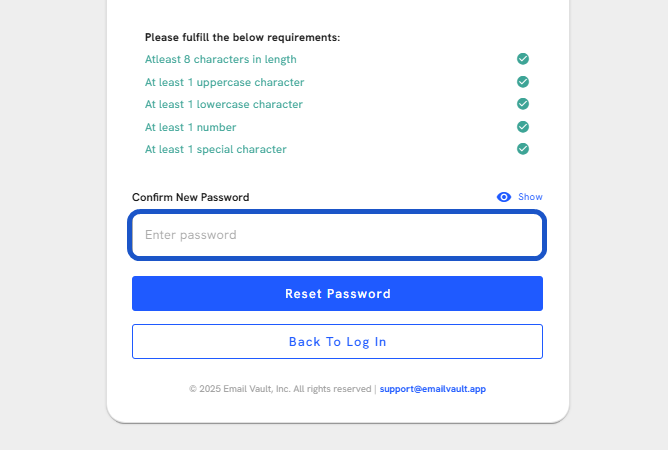This screenshot has width=668, height=450.
Task: Click the Confirm New Password label
Action: tap(190, 197)
